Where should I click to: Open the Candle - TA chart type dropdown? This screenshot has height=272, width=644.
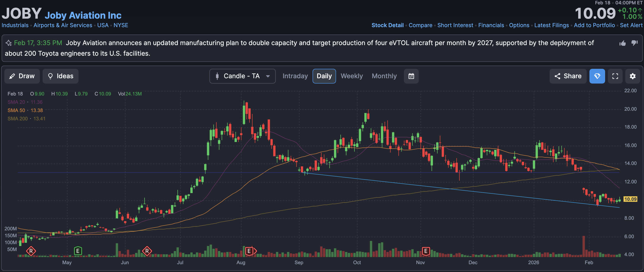(x=242, y=76)
